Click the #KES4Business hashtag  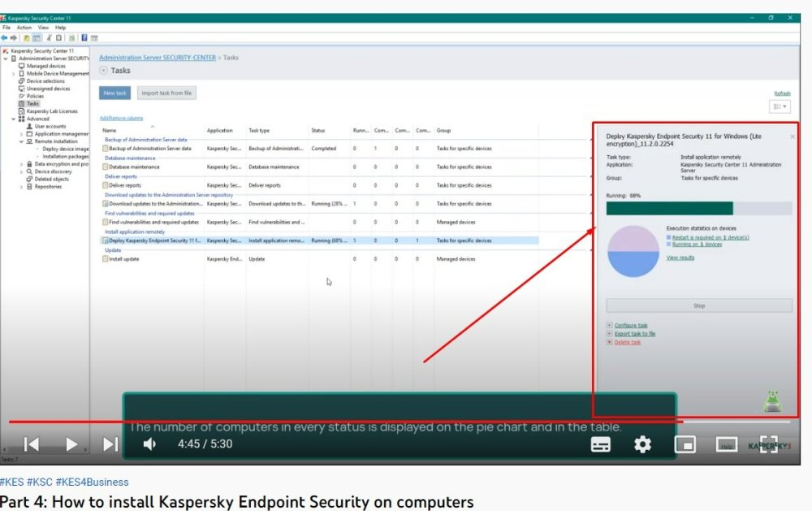[x=93, y=482]
